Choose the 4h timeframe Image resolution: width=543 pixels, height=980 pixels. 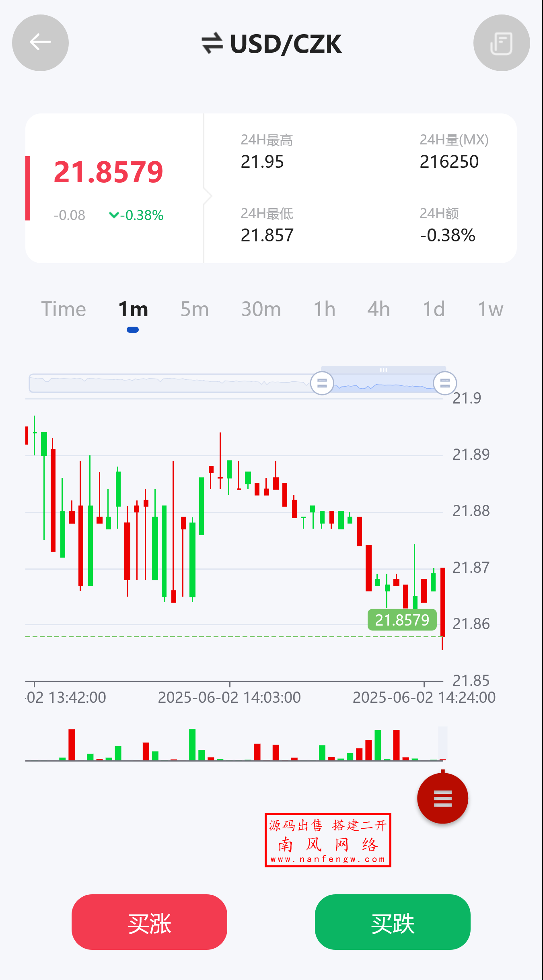pyautogui.click(x=378, y=309)
